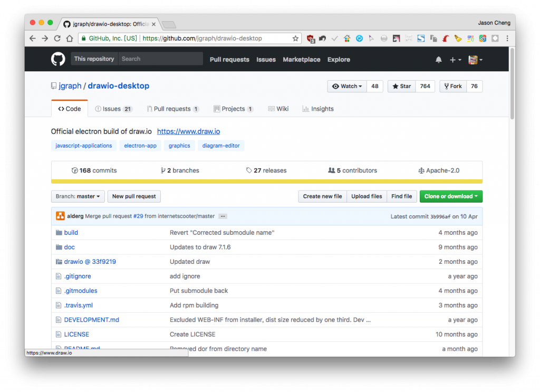Click alderg's avatar in latest commit row
The height and width of the screenshot is (392, 540).
pyautogui.click(x=60, y=216)
